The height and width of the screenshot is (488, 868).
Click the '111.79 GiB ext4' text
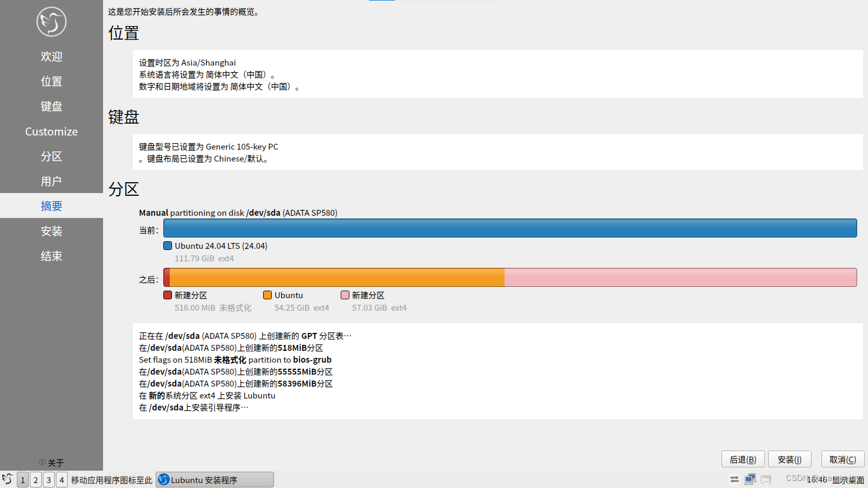click(204, 259)
